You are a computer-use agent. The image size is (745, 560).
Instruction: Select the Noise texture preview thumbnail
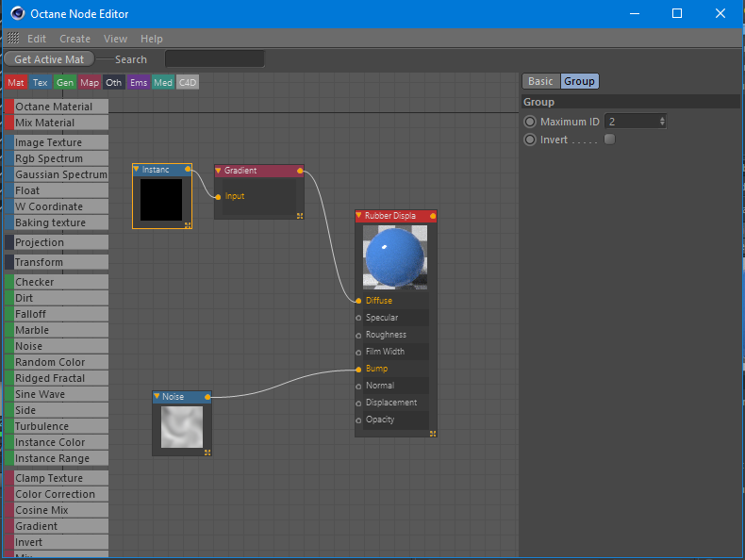click(x=182, y=427)
